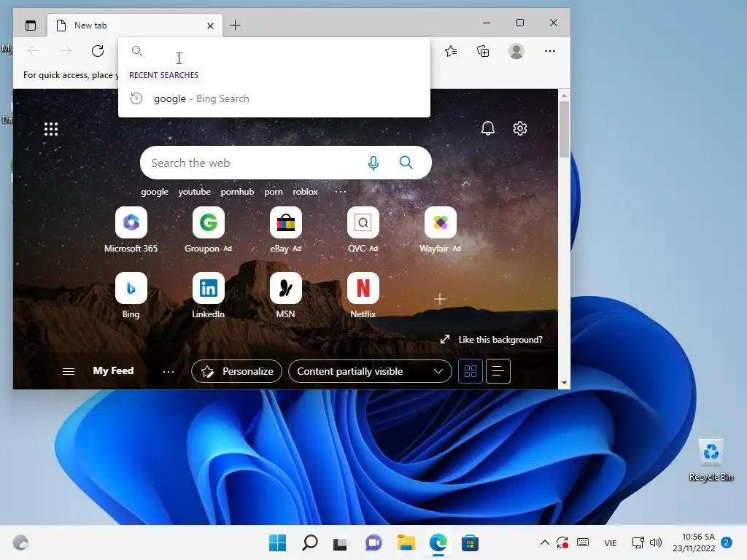Open Microsoft Store from taskbar
Viewport: 747px width, 560px height.
point(470,542)
